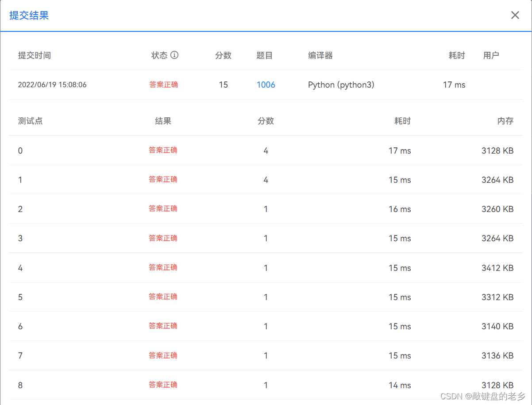This screenshot has height=405, width=532.
Task: Click 答案正确 result for test point 8
Action: 164,385
